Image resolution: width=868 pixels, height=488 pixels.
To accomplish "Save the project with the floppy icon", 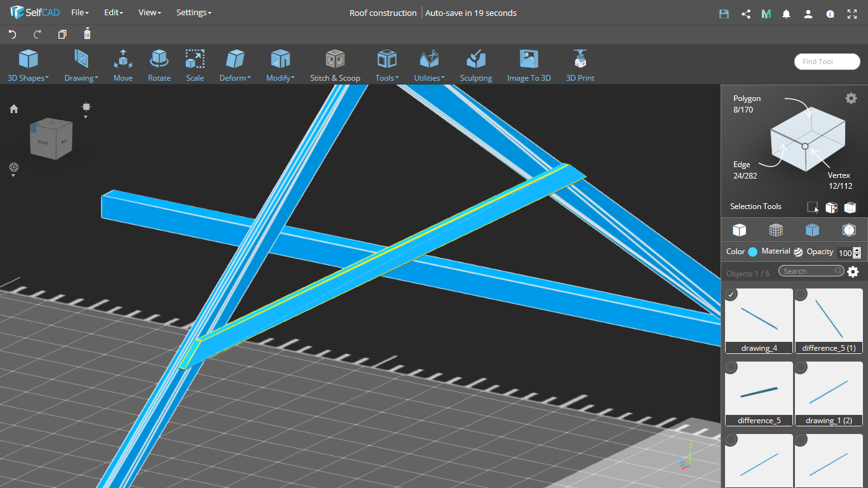I will [x=724, y=13].
